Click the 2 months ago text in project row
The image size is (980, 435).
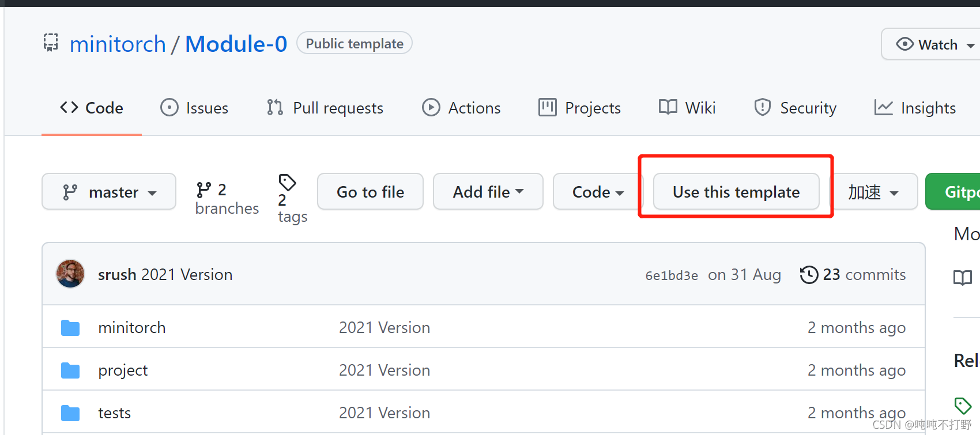point(857,370)
